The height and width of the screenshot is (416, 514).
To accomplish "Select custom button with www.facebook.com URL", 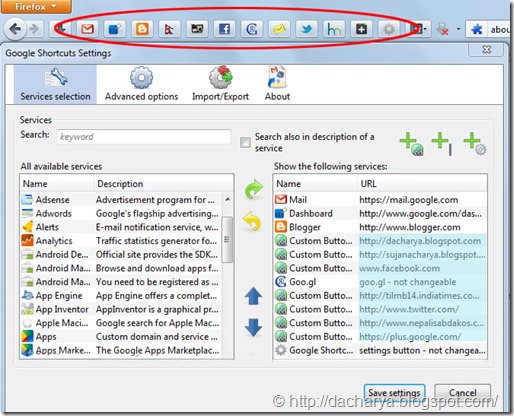I will click(380, 268).
